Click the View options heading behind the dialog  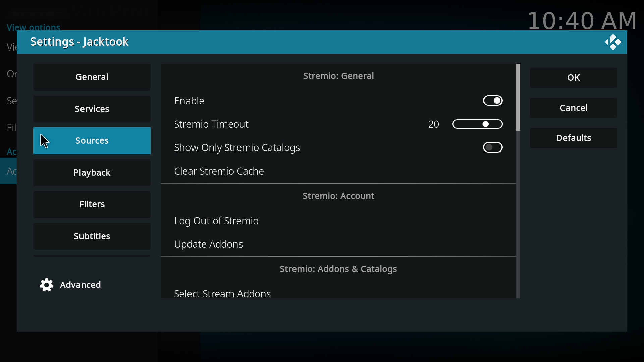[x=34, y=27]
